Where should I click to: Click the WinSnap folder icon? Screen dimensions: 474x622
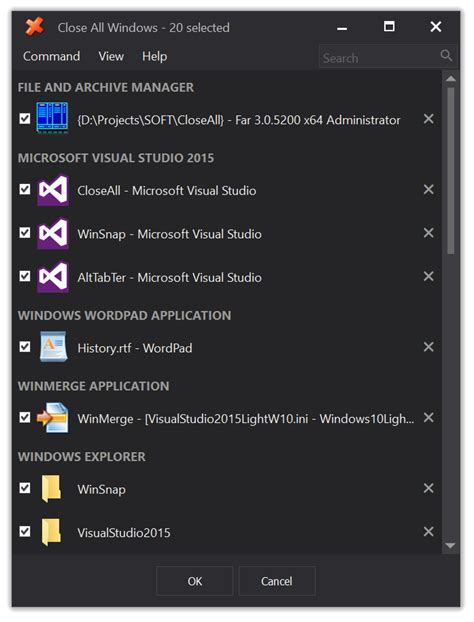(52, 489)
